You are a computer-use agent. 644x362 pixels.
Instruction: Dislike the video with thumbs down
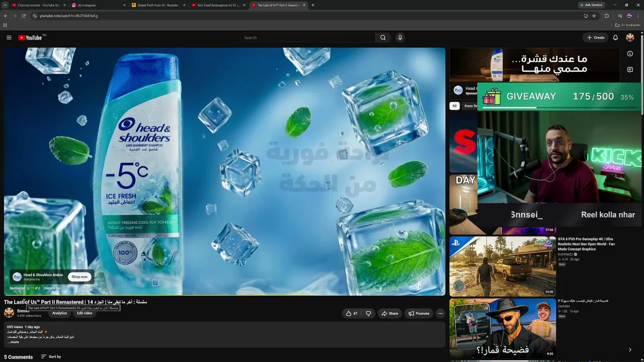[368, 313]
